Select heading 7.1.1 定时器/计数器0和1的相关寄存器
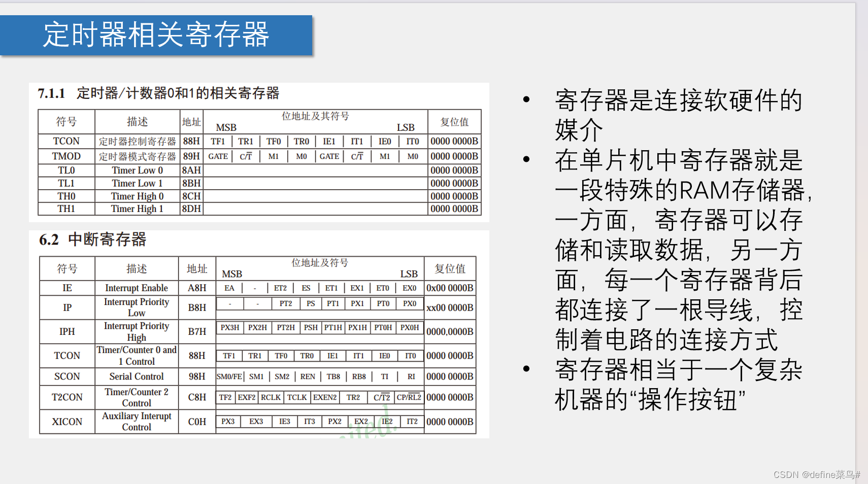This screenshot has height=484, width=868. [158, 93]
